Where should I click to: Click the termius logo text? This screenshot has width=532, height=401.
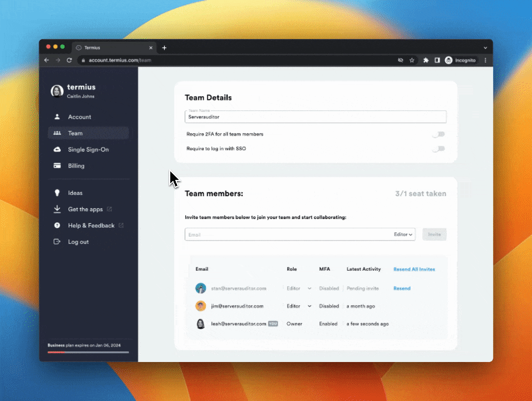click(x=81, y=87)
